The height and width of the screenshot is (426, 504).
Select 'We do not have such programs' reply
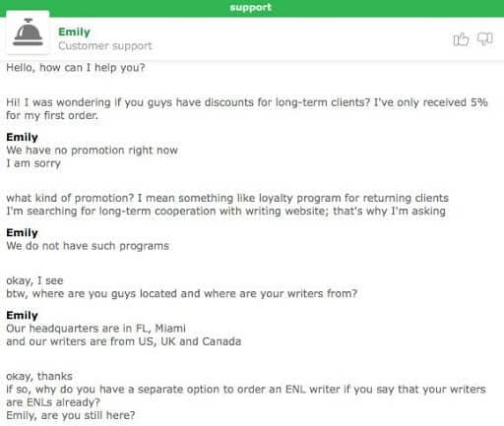pos(88,246)
